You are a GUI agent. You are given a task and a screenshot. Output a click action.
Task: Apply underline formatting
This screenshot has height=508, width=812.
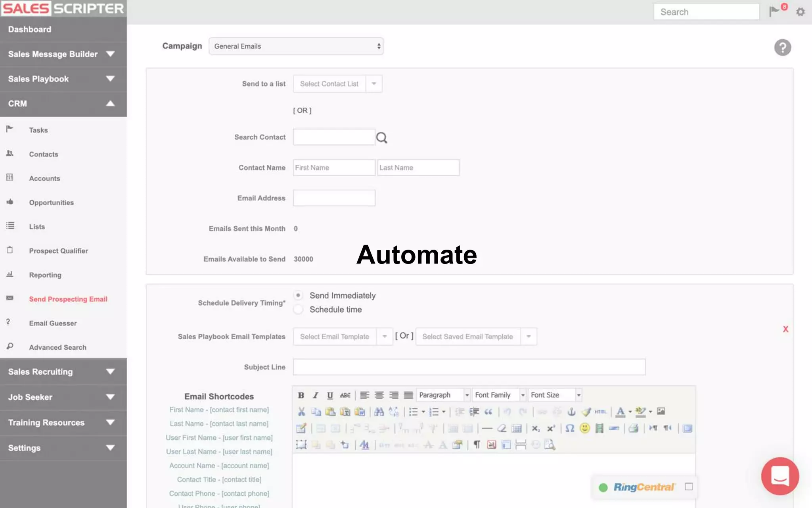330,395
